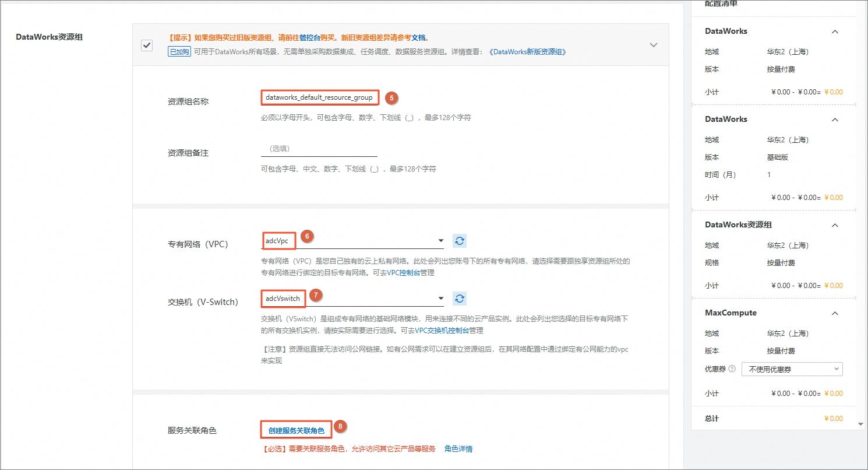Collapse the DataWorks资源组 summary section
Image resolution: width=868 pixels, height=470 pixels.
tap(835, 225)
